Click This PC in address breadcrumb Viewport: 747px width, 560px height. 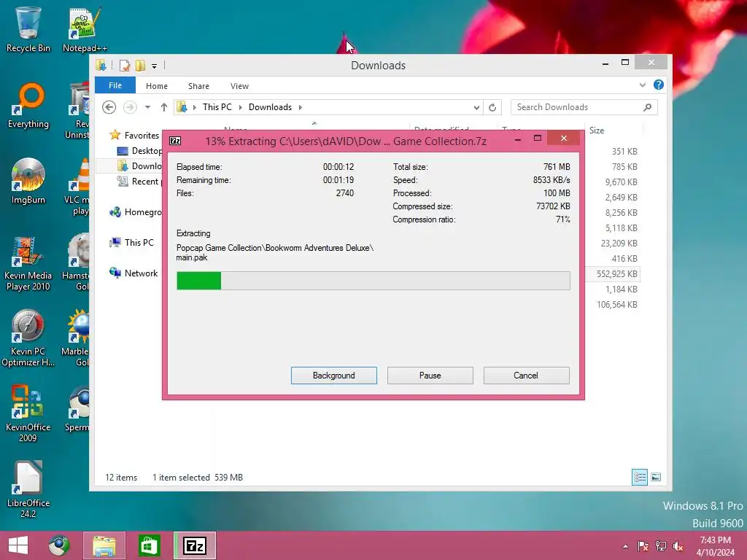tap(217, 107)
